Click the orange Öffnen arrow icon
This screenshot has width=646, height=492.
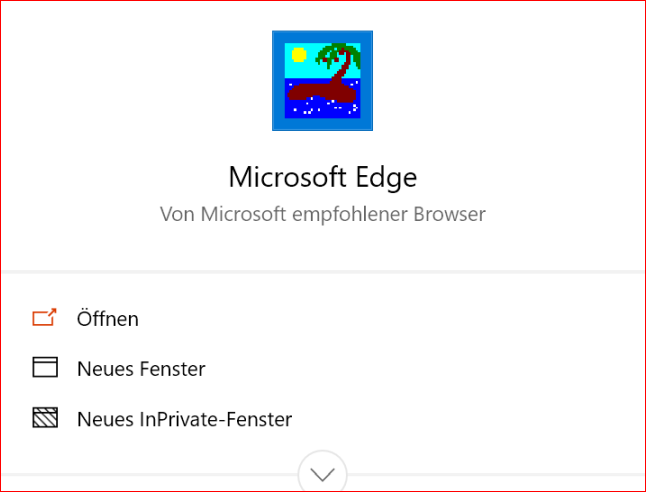[44, 317]
